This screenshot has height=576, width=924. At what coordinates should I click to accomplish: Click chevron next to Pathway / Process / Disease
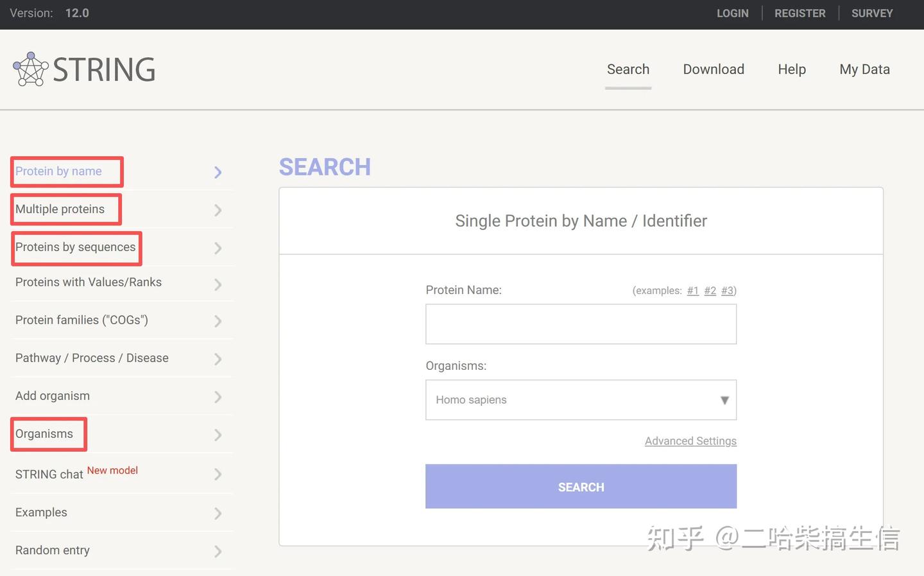pos(218,359)
